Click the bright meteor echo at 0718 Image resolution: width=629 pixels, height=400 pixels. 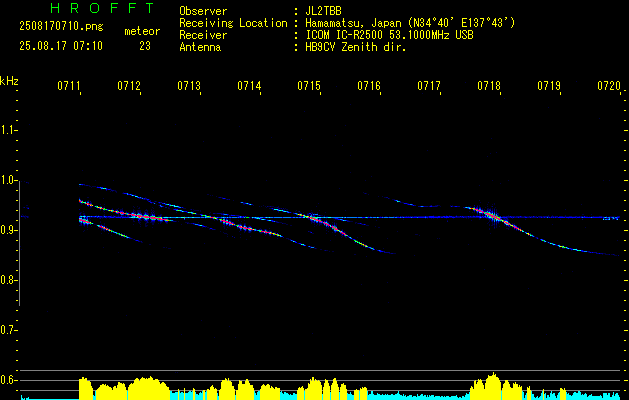pyautogui.click(x=492, y=217)
